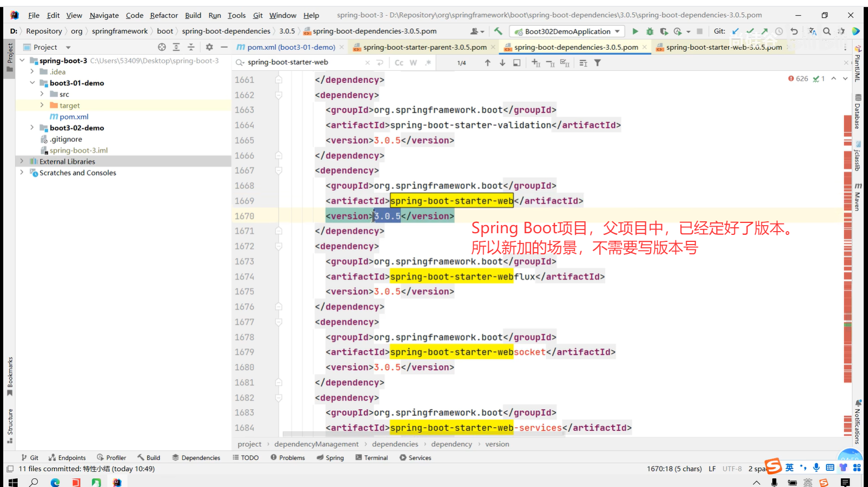
Task: Show Git history clock icon
Action: (x=779, y=31)
